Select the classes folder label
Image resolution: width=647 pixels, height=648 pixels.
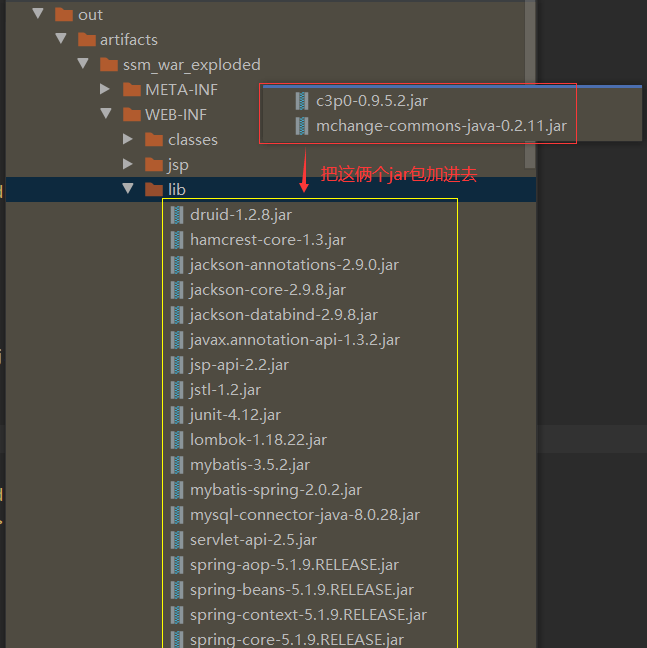[193, 140]
